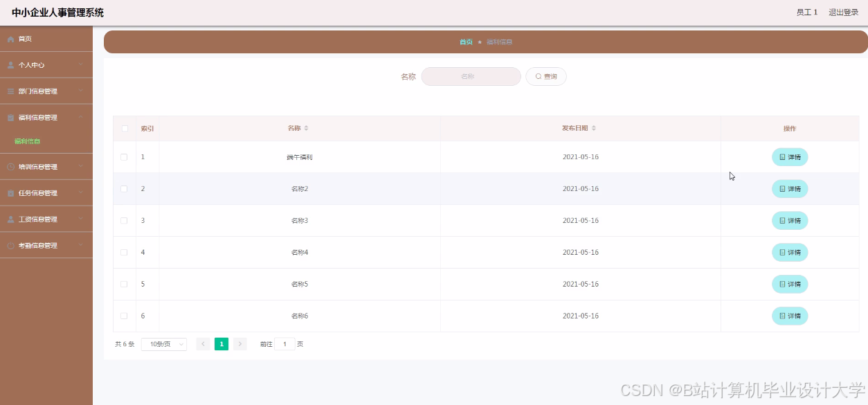Click the home icon beside 首页
Viewport: 868px width, 405px height.
(x=10, y=39)
